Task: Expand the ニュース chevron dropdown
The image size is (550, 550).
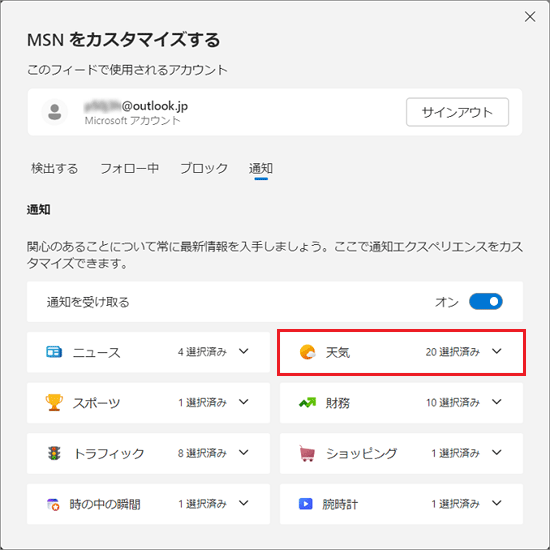Action: point(243,351)
